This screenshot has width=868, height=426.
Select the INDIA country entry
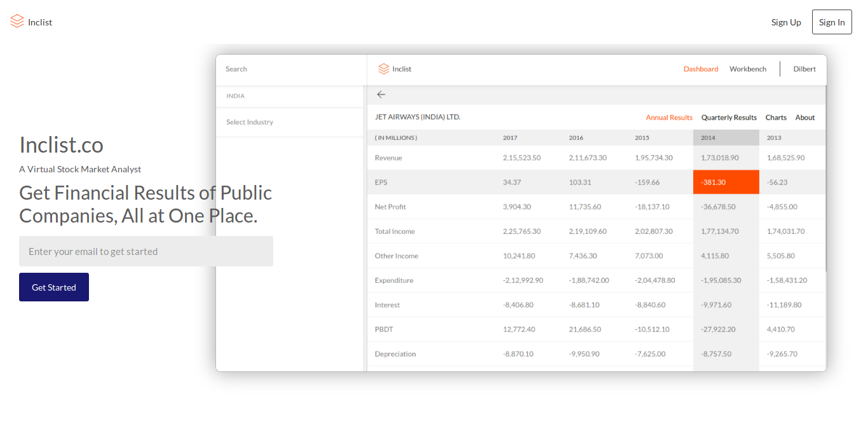coord(236,96)
